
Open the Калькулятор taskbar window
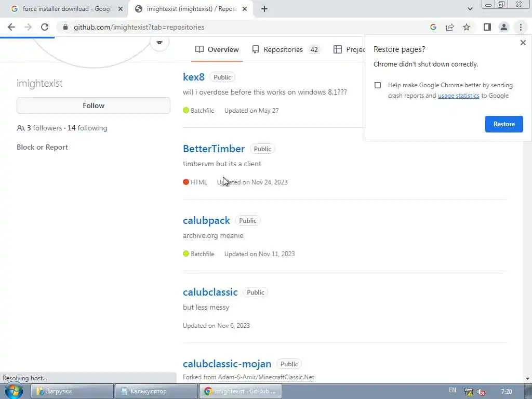[x=156, y=391]
